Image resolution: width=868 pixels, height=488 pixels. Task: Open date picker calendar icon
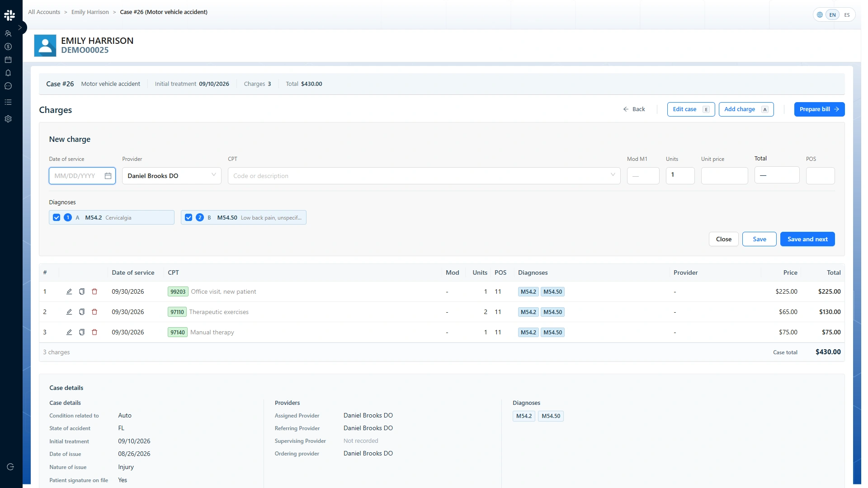[x=108, y=176]
